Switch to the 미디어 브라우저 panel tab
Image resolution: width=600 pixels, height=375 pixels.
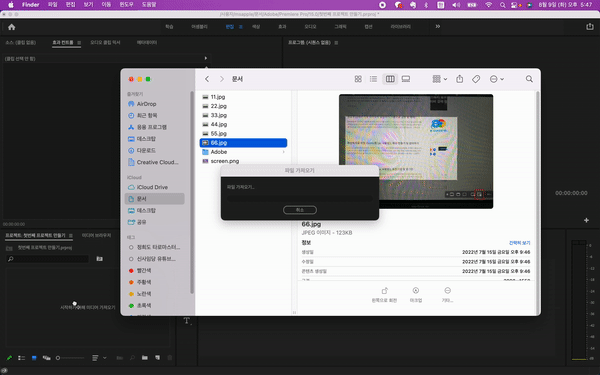pyautogui.click(x=96, y=235)
